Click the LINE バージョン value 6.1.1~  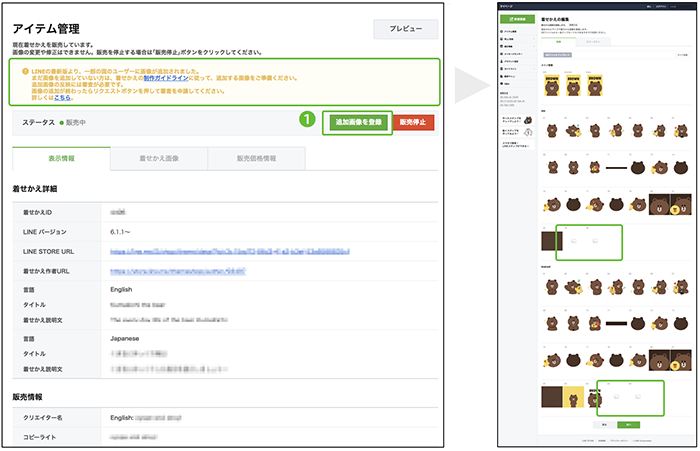[x=120, y=232]
